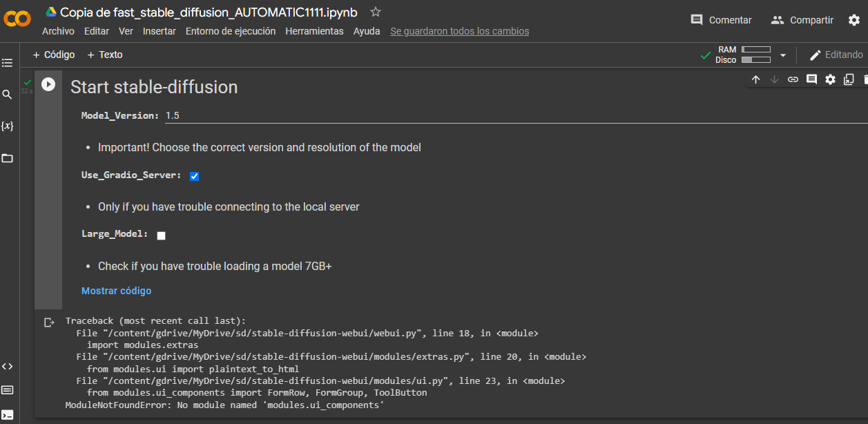Screen dimensions: 868x424
Task: Expand the runtime connection dropdown arrow
Action: 783,55
